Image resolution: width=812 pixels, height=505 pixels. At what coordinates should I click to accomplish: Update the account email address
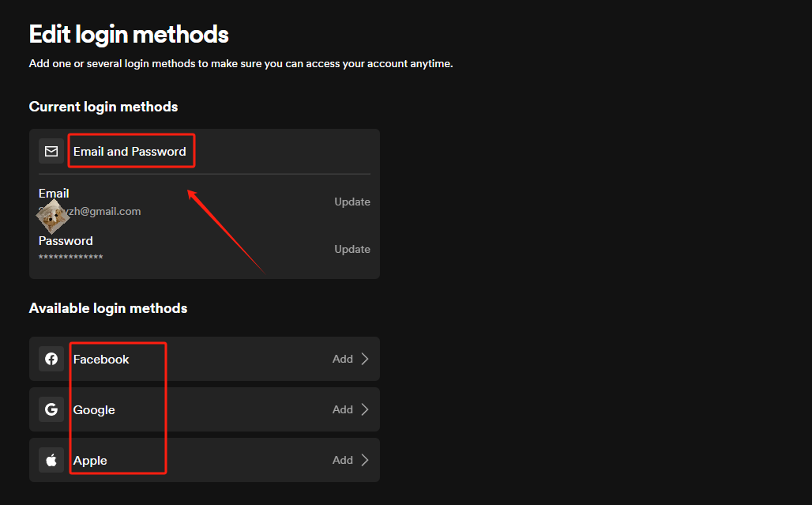351,202
